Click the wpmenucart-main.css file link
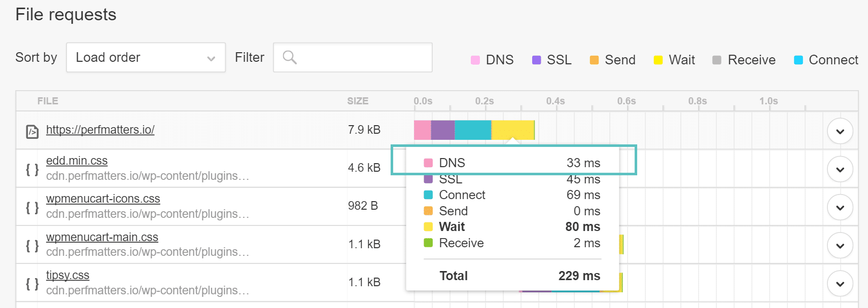This screenshot has width=868, height=308. (x=102, y=237)
